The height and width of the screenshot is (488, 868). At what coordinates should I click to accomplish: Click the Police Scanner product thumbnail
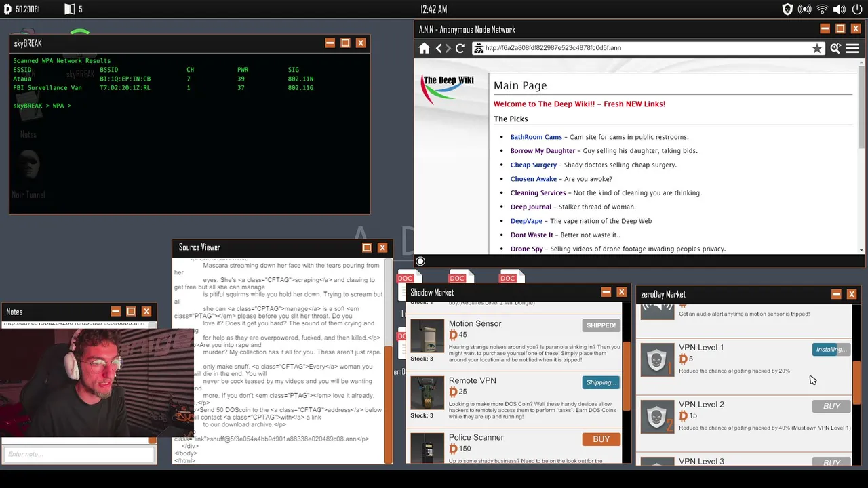click(427, 447)
